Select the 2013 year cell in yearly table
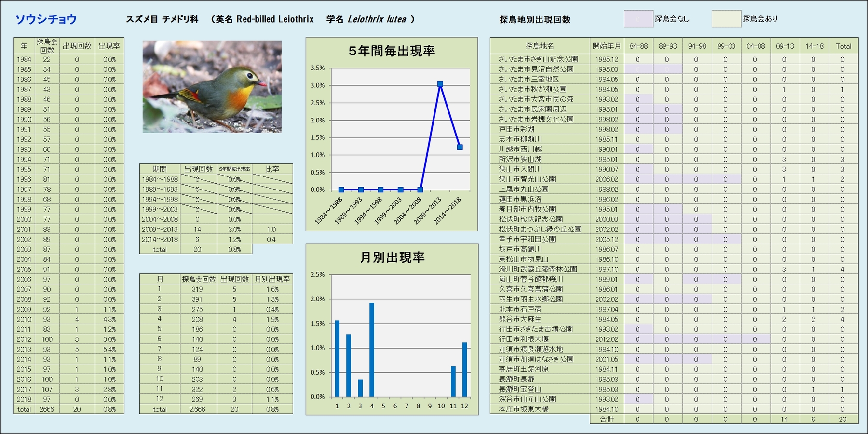Viewport: 868px width, 434px height. (x=24, y=350)
